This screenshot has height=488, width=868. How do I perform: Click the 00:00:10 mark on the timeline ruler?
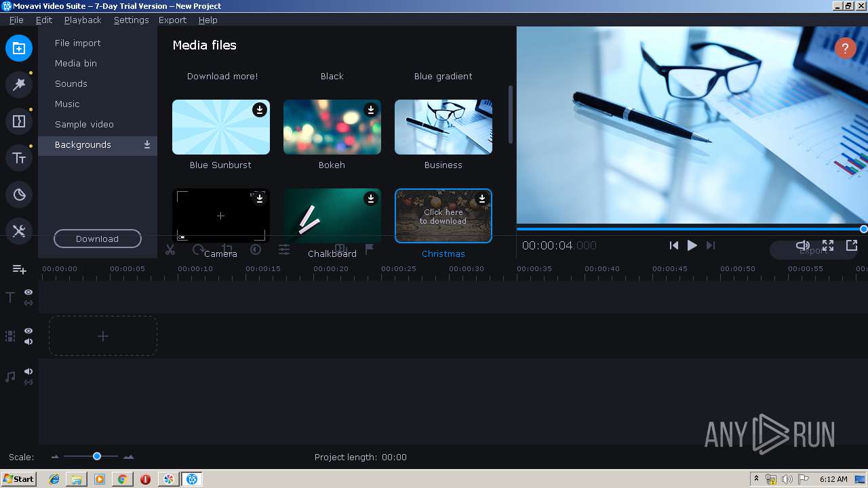[x=195, y=269]
